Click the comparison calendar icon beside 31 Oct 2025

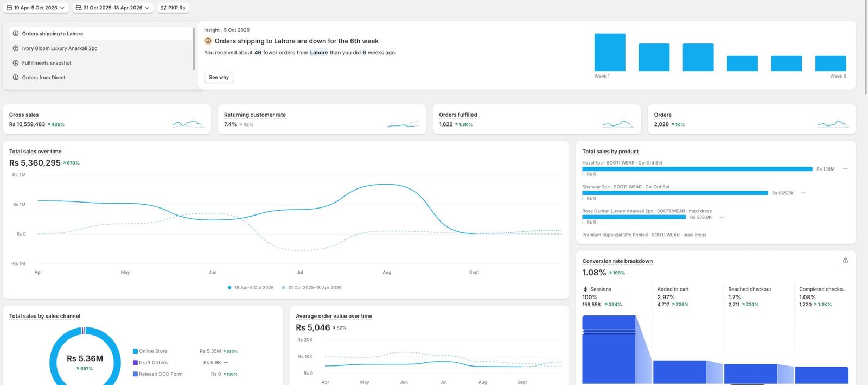click(78, 8)
